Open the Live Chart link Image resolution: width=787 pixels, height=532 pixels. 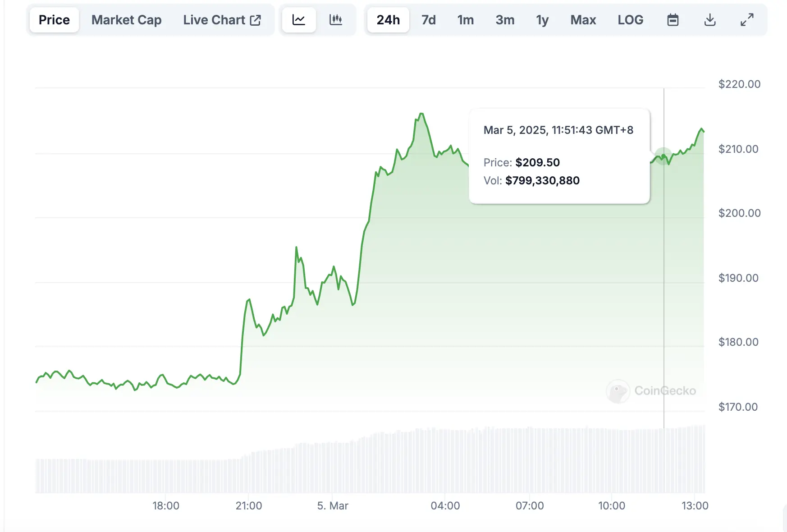tap(214, 20)
